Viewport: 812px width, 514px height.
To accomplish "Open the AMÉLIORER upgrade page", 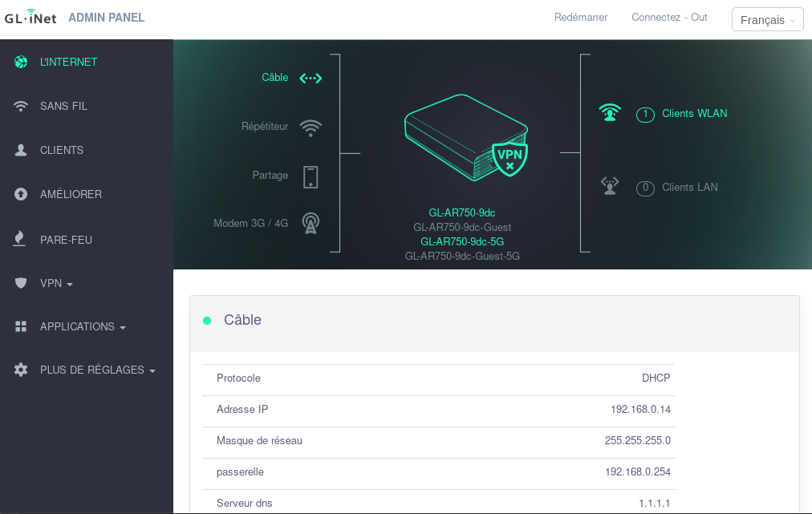I will pos(71,194).
